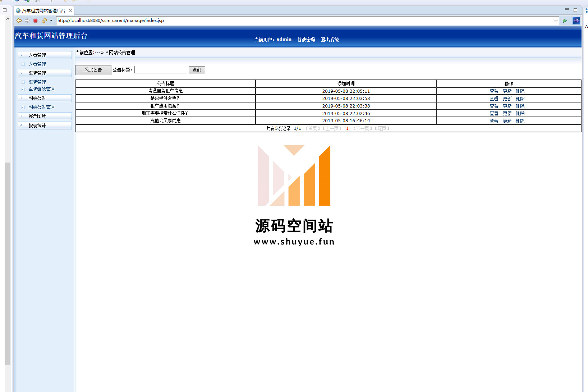
Task: Minimize the editor area view
Action: point(567,9)
